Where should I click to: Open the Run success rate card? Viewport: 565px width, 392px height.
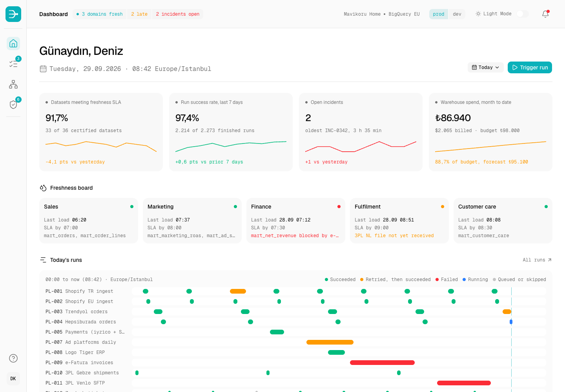pos(231,132)
